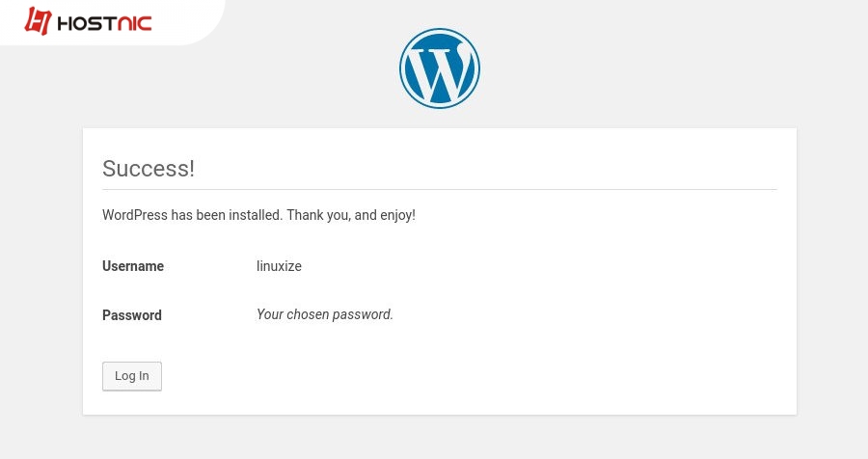Screen dimensions: 868x459
Task: Click the divider line under Success!
Action: tap(440, 189)
